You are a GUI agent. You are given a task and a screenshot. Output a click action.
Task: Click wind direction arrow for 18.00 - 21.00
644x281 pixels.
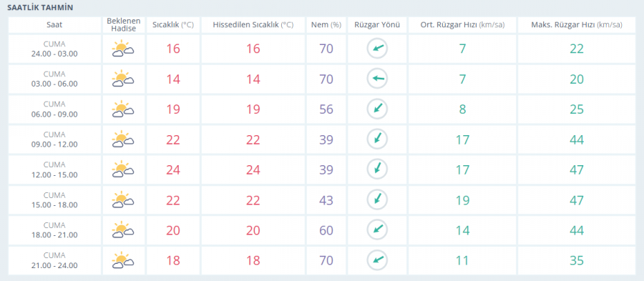(377, 230)
